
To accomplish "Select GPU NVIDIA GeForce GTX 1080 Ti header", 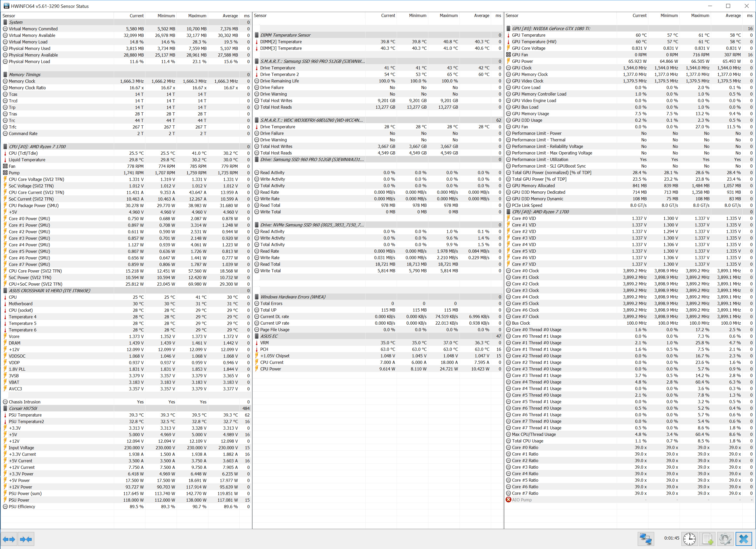I will coord(551,29).
